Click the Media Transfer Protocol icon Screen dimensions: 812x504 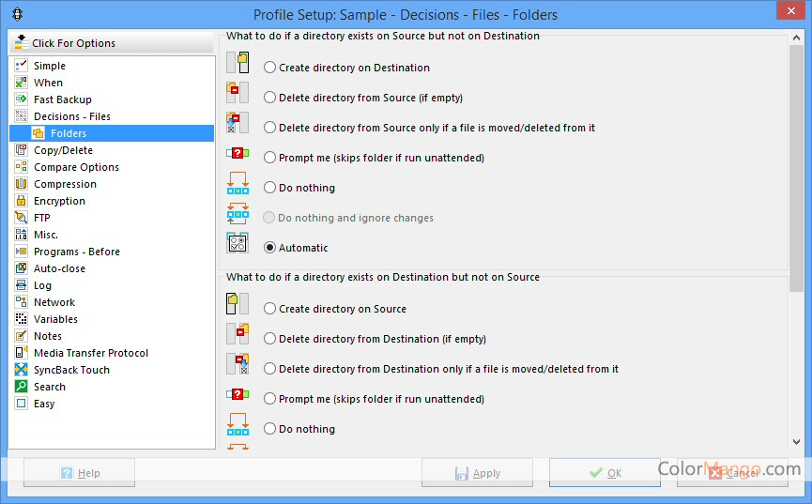[22, 353]
